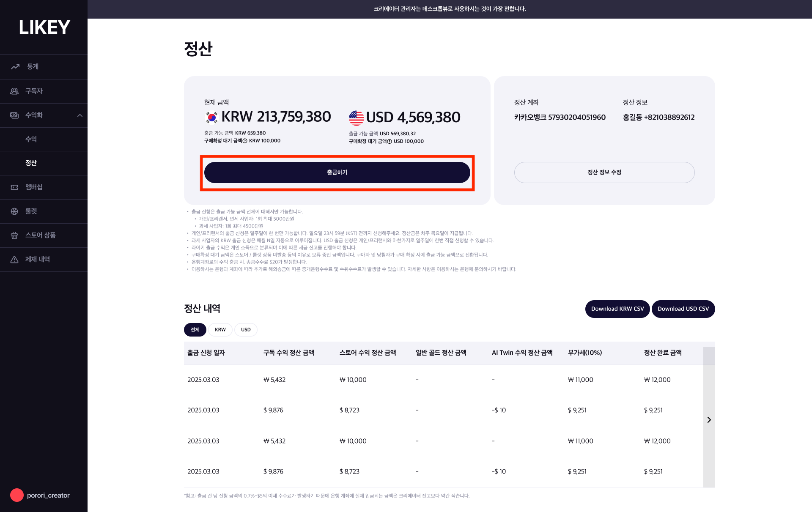
Task: Click the 출금하기 withdraw button
Action: tap(337, 172)
